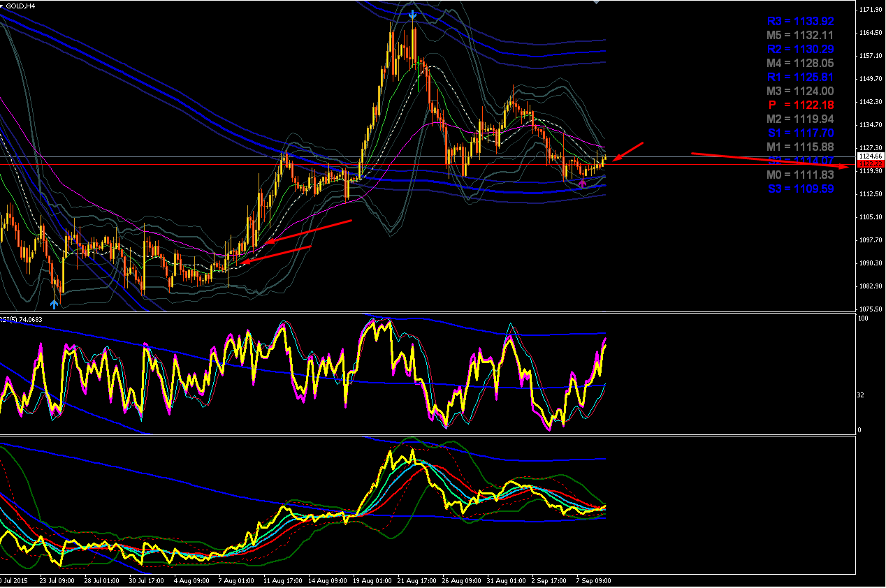Select the blue down-arrow signal at the price peak
Screen dimensions: 886x588
pos(413,13)
